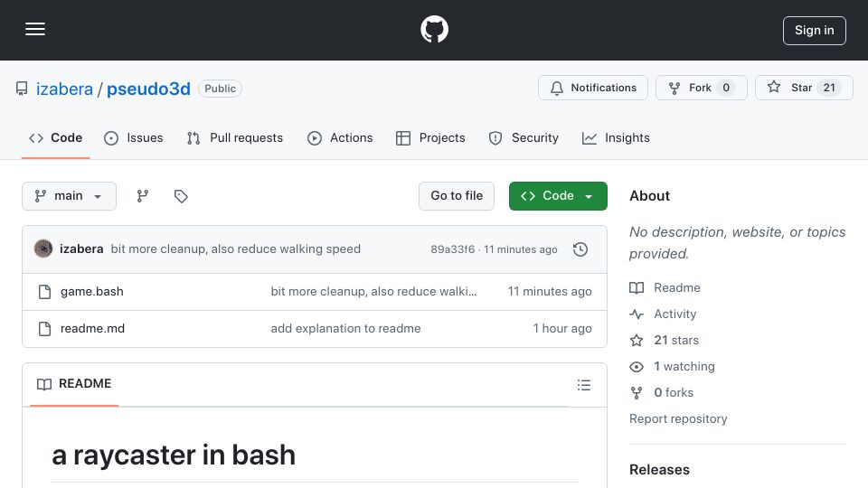Switch to the Projects tab
Screen dimensions: 868x488
coord(430,137)
